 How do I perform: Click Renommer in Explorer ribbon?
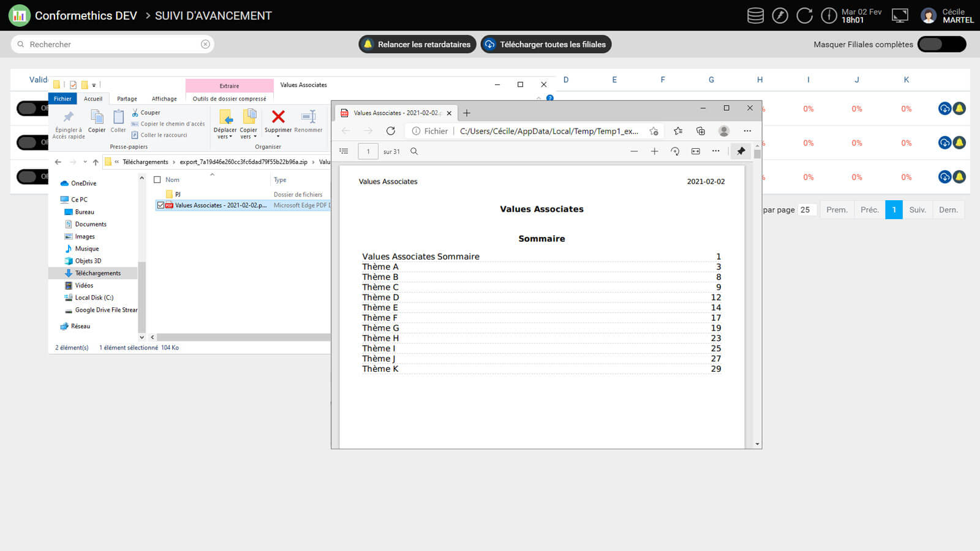click(x=308, y=121)
